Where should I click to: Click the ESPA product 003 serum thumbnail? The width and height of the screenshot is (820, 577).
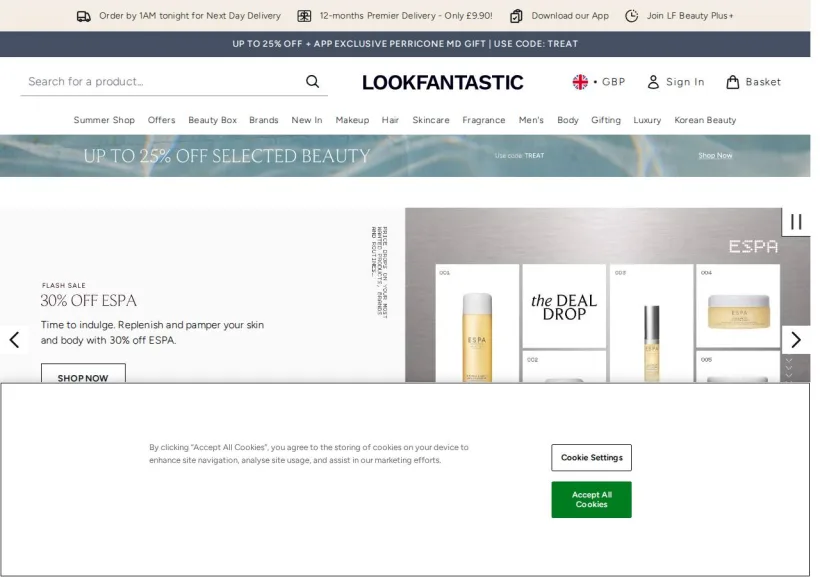pos(651,323)
